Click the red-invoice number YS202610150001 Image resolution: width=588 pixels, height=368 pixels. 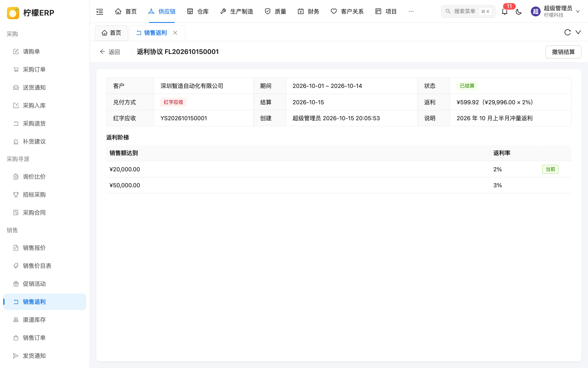[184, 118]
